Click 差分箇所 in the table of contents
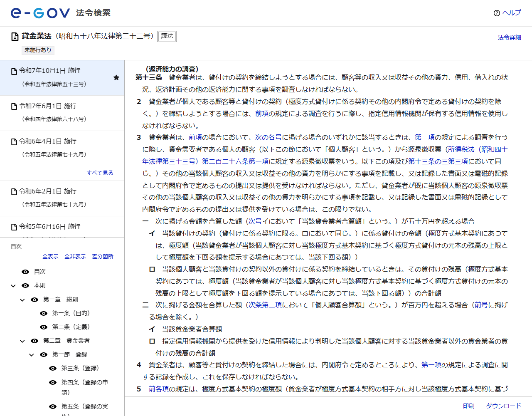Screen dimensions: 532x416 [103, 257]
